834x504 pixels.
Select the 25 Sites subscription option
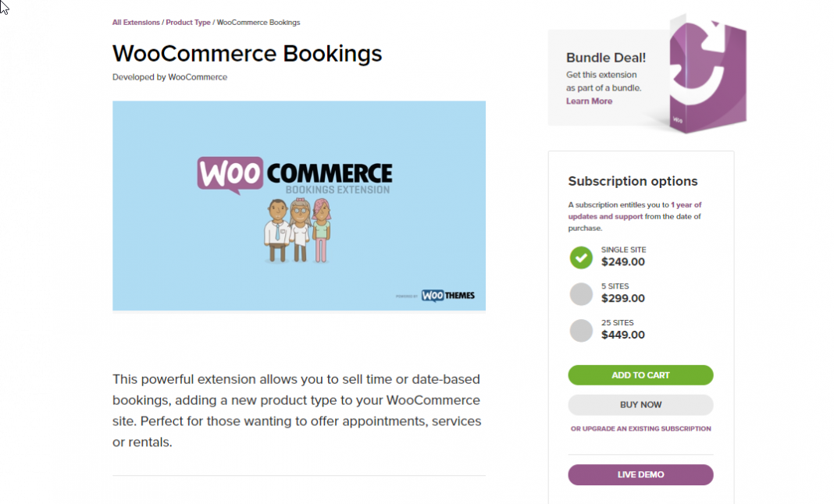[581, 331]
